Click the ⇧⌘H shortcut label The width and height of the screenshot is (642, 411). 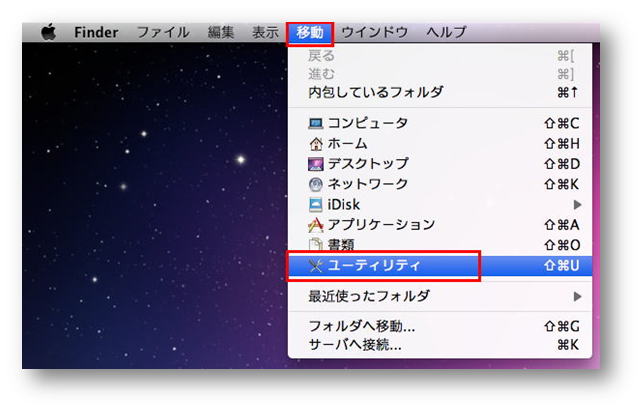562,144
